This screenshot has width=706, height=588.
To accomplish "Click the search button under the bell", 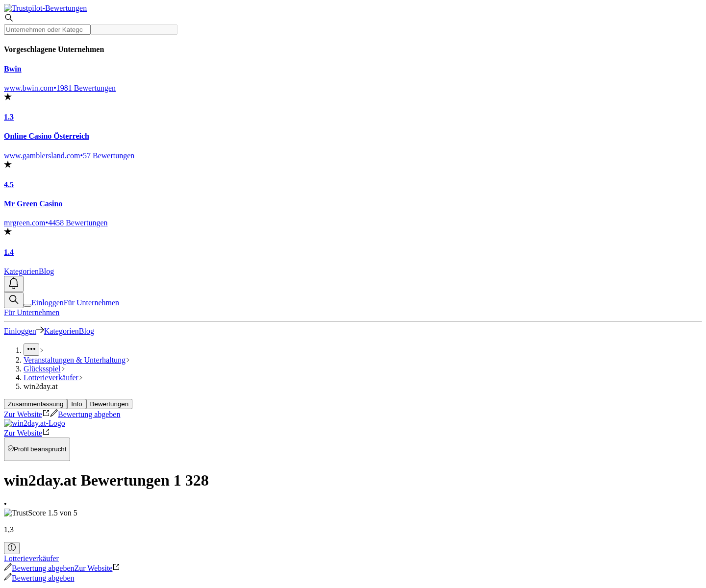I will coord(14,300).
